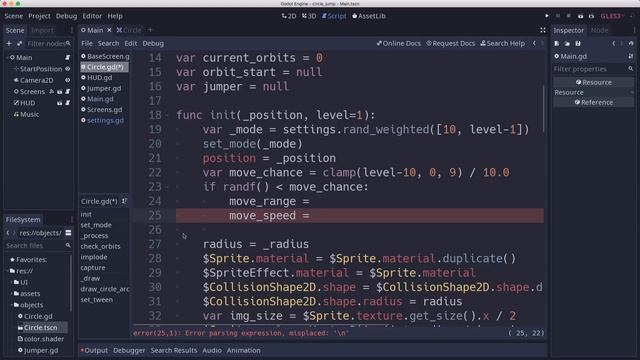Open the Project menu
640x360 pixels.
[39, 16]
